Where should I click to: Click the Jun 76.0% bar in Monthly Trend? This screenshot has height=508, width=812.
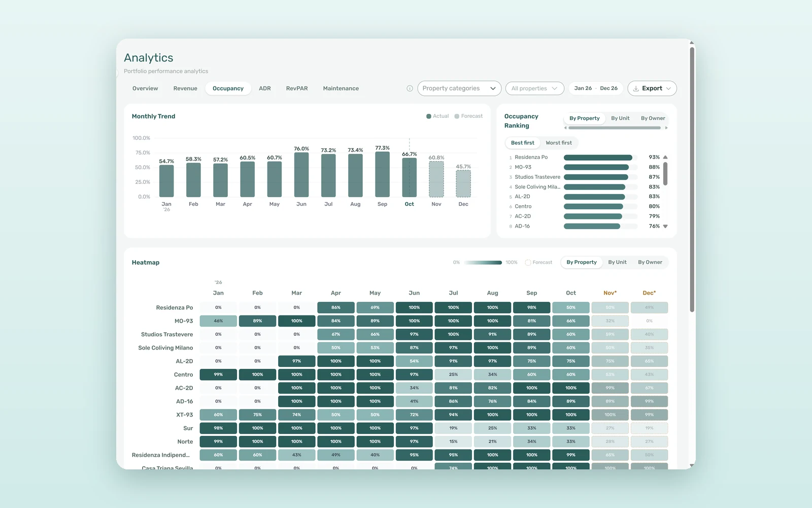301,175
